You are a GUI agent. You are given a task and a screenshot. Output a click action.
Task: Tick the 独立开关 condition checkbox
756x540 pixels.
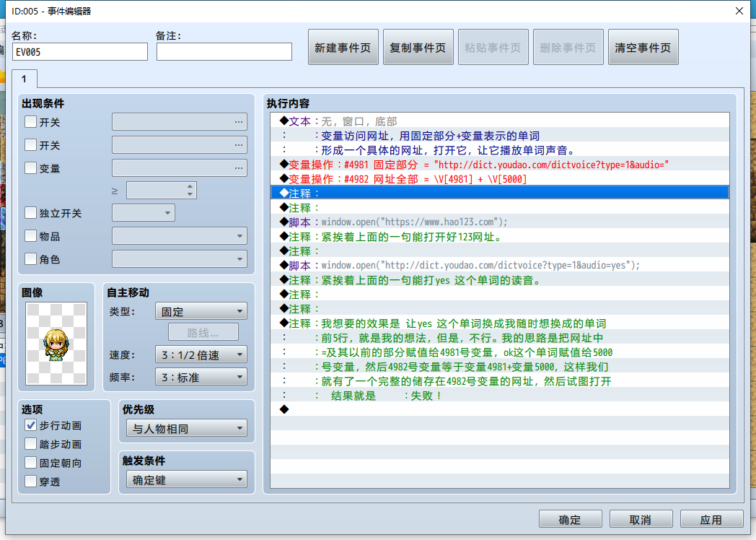[x=30, y=213]
